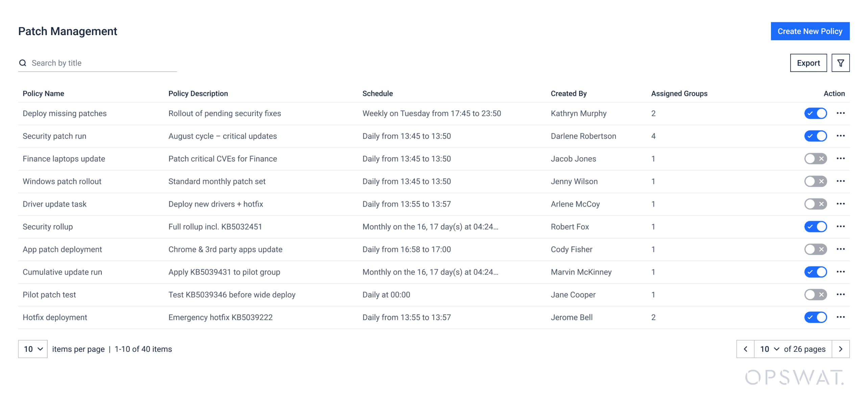Click the search magnifier icon
This screenshot has width=868, height=395.
[23, 63]
